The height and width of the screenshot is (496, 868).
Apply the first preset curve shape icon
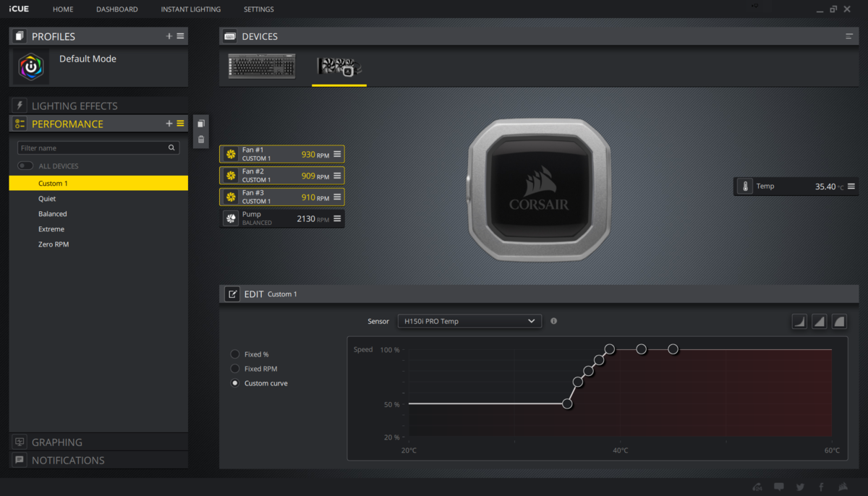point(799,321)
